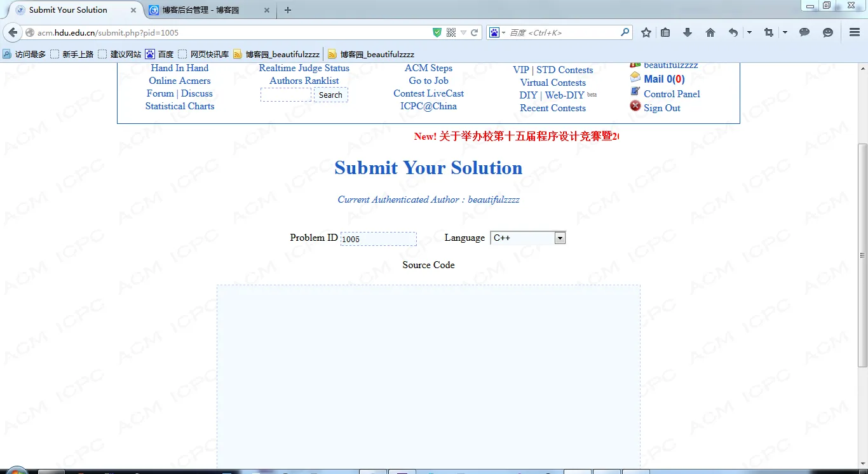Open the Contest LiveCast link
Viewport: 868px width, 474px height.
click(429, 93)
